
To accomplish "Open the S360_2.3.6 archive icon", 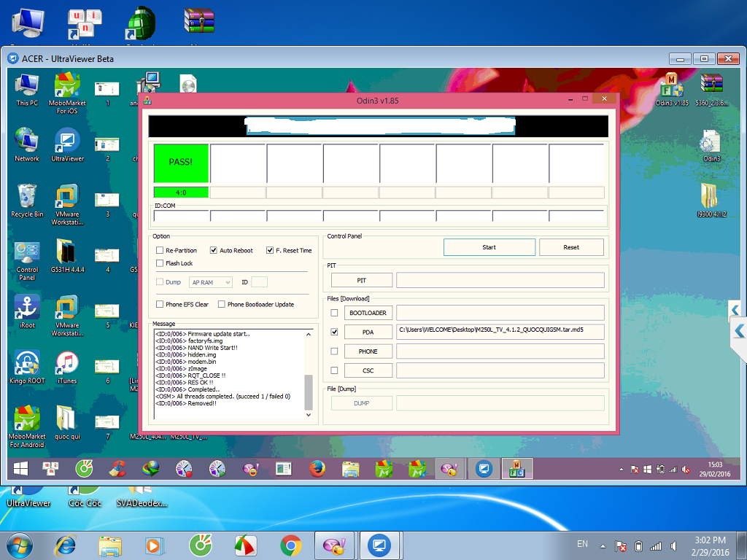I will 711,90.
